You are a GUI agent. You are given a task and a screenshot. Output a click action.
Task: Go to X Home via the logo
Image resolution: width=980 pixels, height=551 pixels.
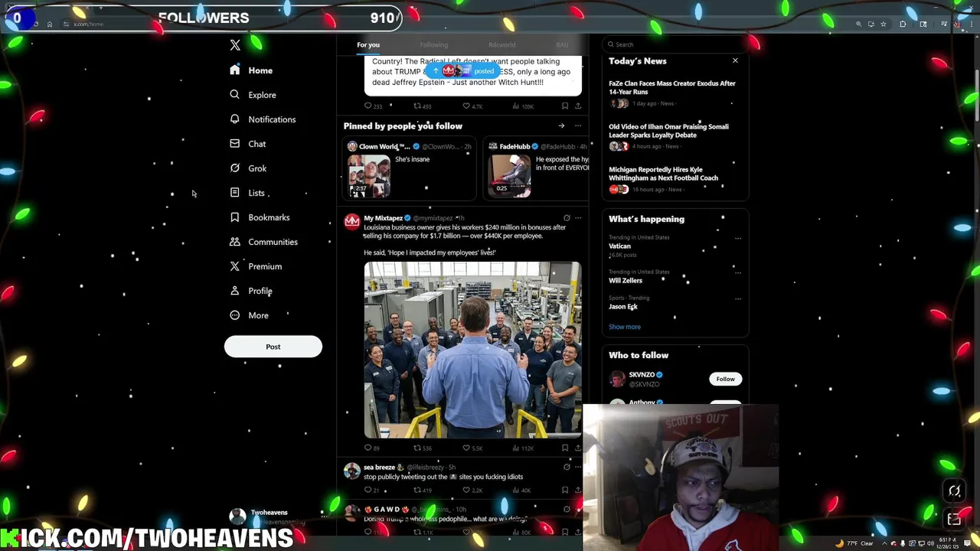pos(235,45)
